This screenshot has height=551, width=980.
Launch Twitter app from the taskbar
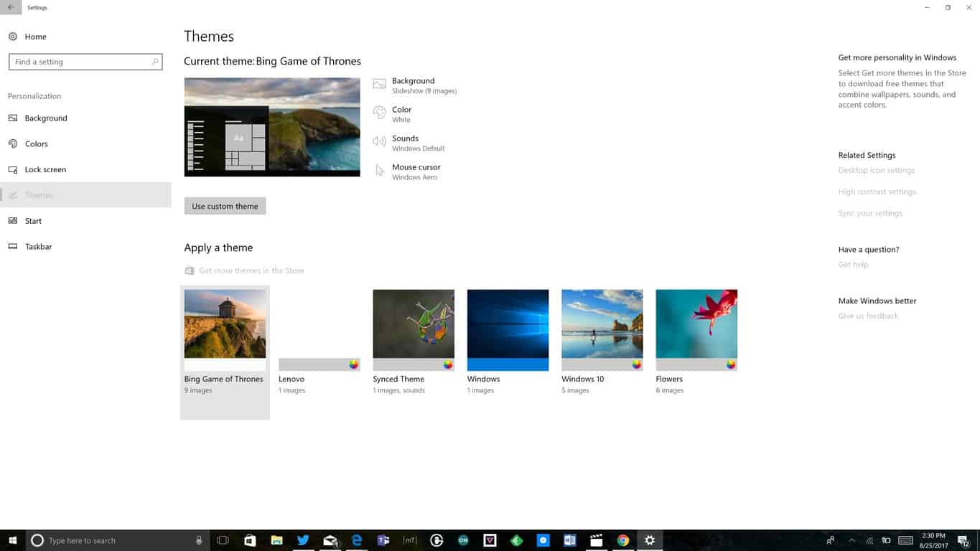click(303, 540)
